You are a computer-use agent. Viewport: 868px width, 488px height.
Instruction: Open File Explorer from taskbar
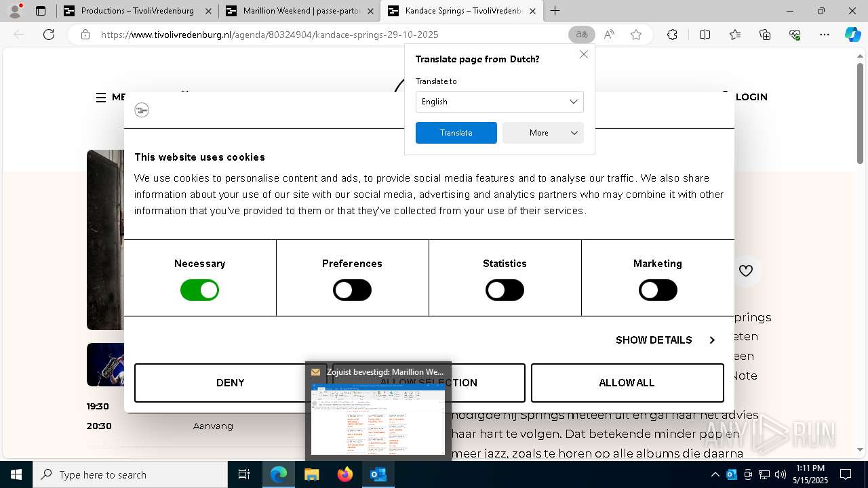click(311, 474)
